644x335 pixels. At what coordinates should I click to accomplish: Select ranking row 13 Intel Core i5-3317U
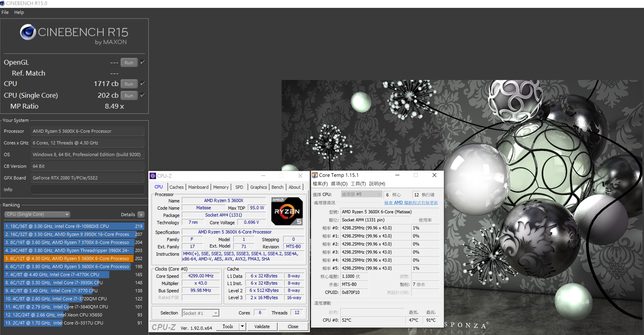(74, 323)
